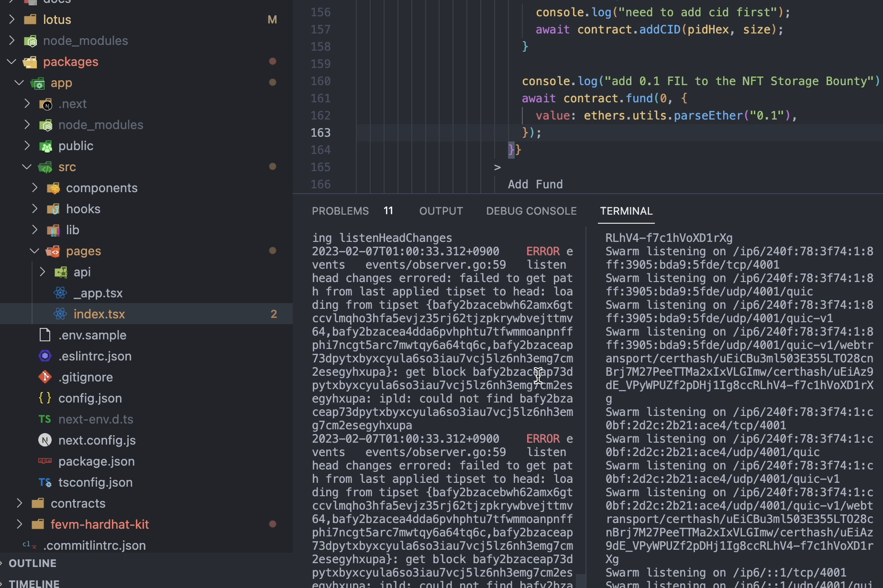Expand the lib folder chevron
The image size is (883, 588).
pyautogui.click(x=35, y=230)
